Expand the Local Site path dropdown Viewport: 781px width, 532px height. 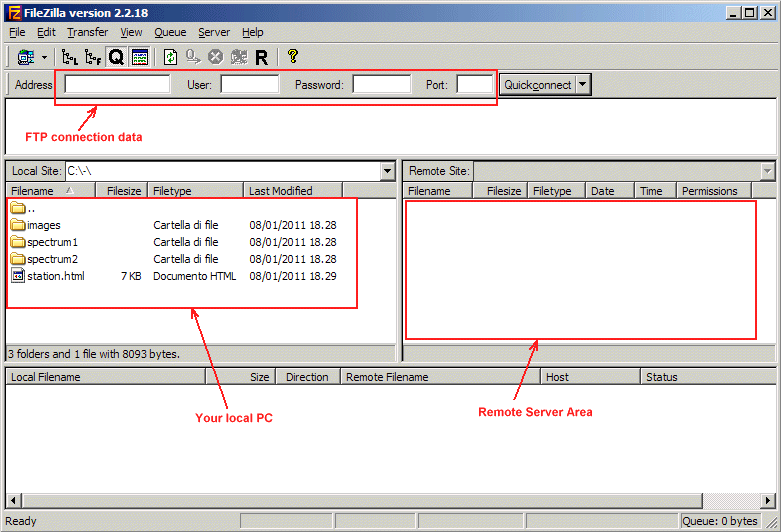[x=388, y=171]
